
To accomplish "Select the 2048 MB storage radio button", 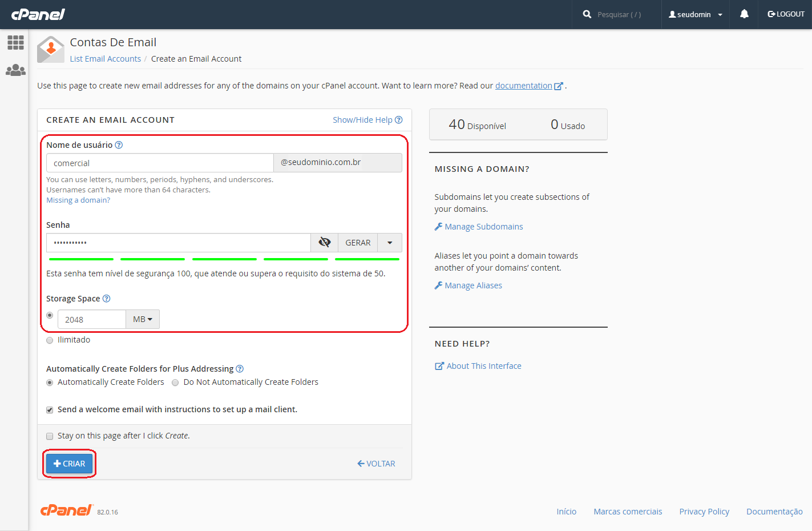I will (50, 315).
